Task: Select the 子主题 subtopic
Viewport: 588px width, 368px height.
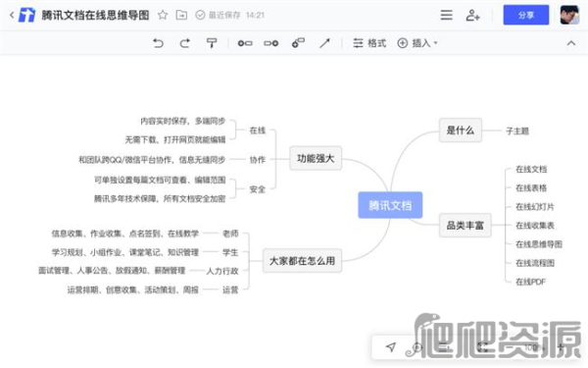Action: (x=517, y=131)
